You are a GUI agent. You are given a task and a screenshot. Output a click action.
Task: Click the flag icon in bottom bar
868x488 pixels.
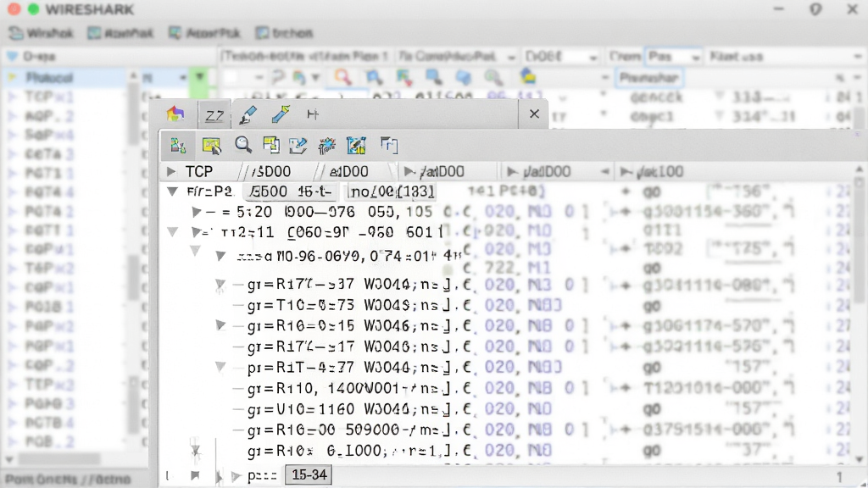[195, 475]
